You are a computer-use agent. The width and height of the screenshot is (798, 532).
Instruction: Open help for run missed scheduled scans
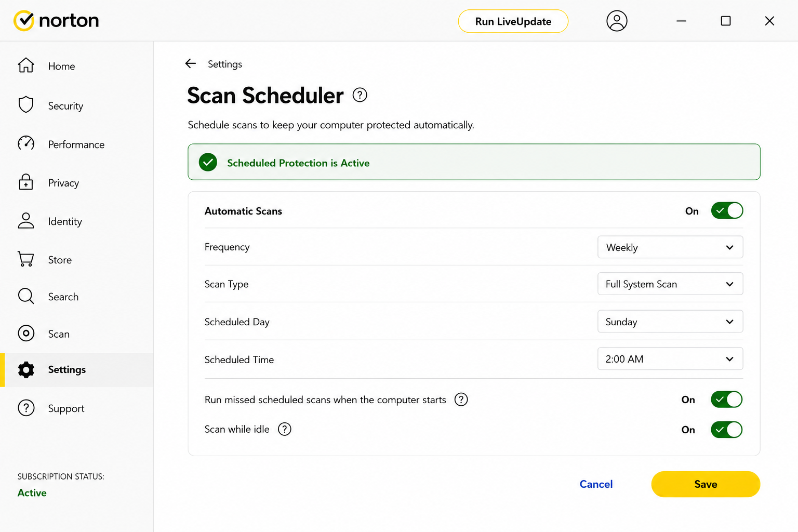pyautogui.click(x=461, y=399)
